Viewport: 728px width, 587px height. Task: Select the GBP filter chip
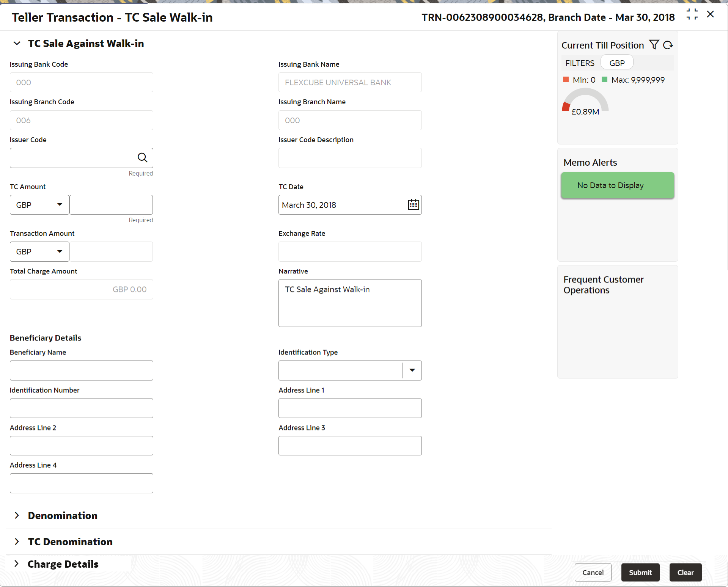point(617,63)
